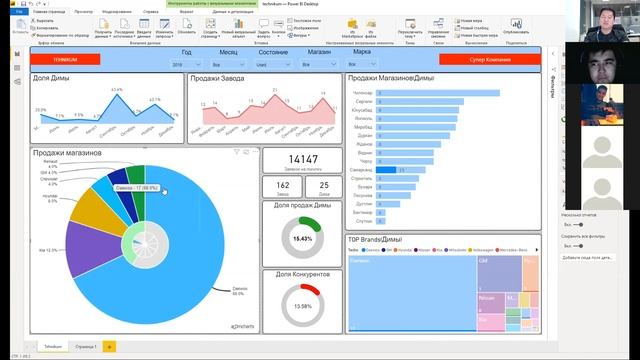This screenshot has height=360, width=640.
Task: Click the Paste icon in clipboard group
Action: (x=20, y=25)
